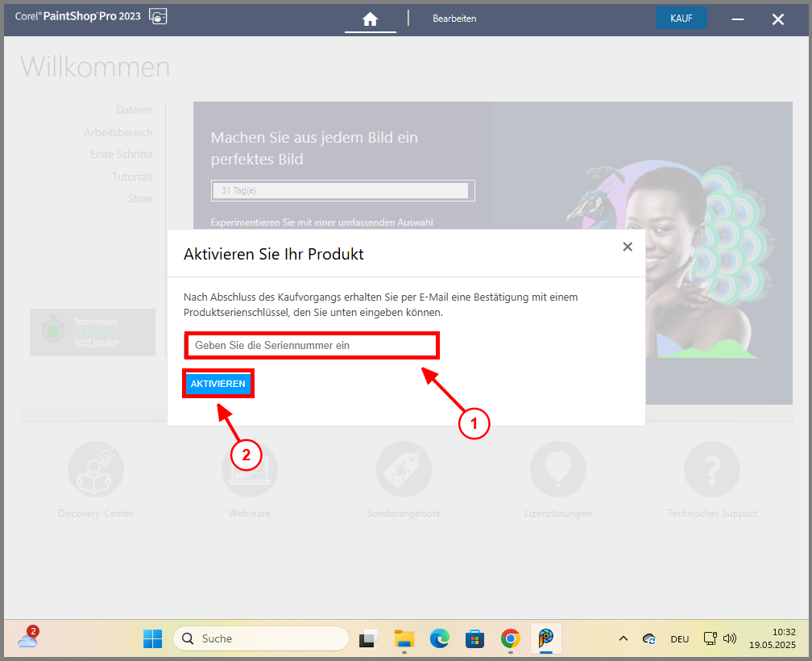
Task: Click the screenshot icon beside the PaintShop Pro title
Action: pos(158,15)
